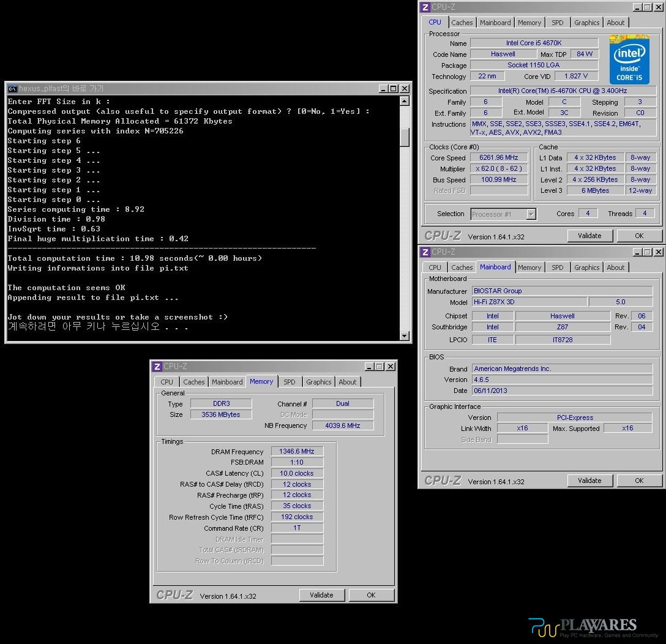Click OK in the Mainboard window
Image resolution: width=666 pixels, height=644 pixels.
(639, 481)
